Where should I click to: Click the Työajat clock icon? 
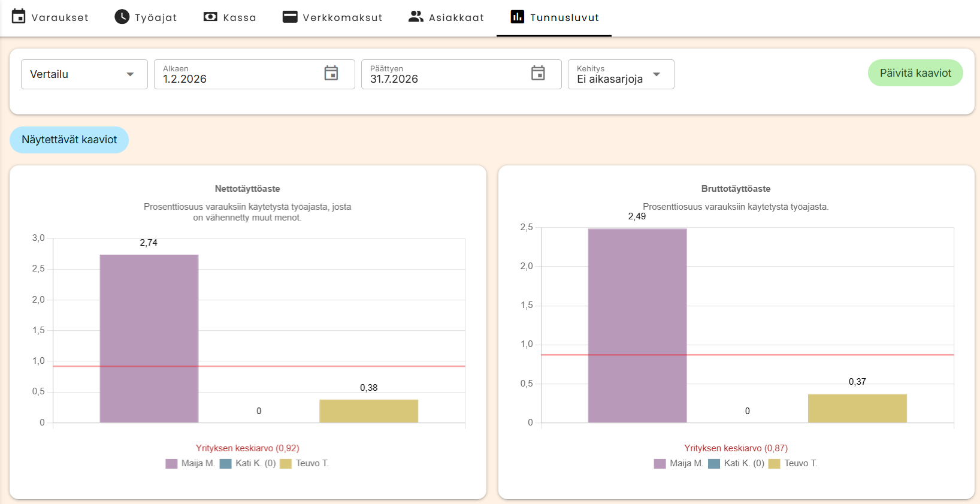122,17
